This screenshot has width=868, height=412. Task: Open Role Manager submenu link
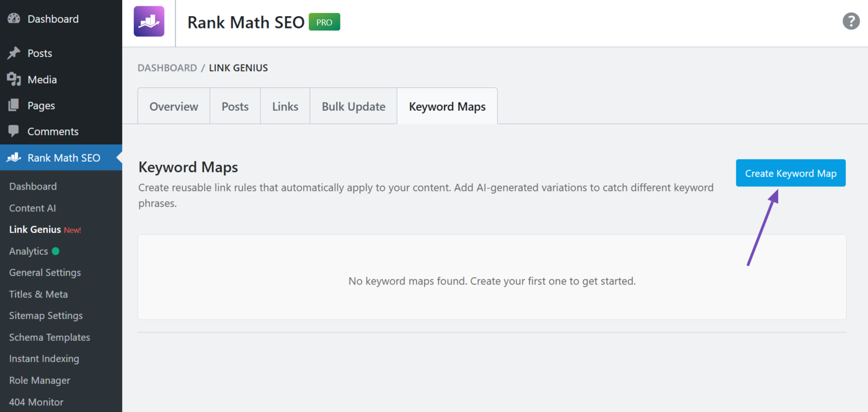point(40,380)
